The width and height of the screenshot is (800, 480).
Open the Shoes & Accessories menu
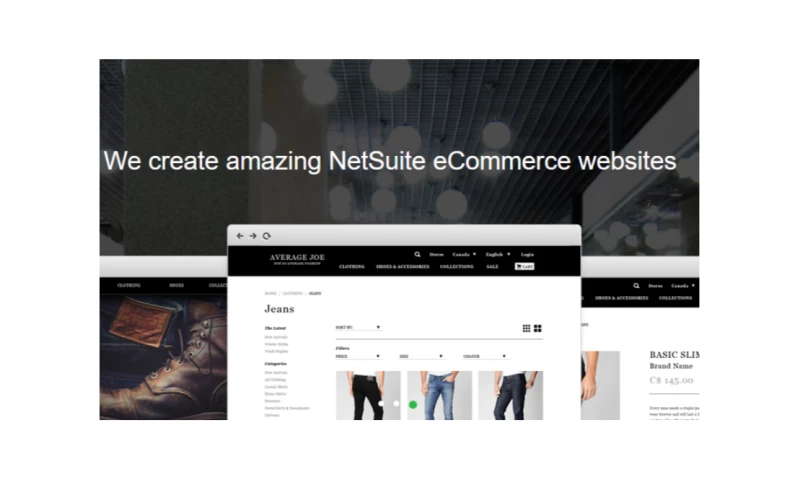403,266
